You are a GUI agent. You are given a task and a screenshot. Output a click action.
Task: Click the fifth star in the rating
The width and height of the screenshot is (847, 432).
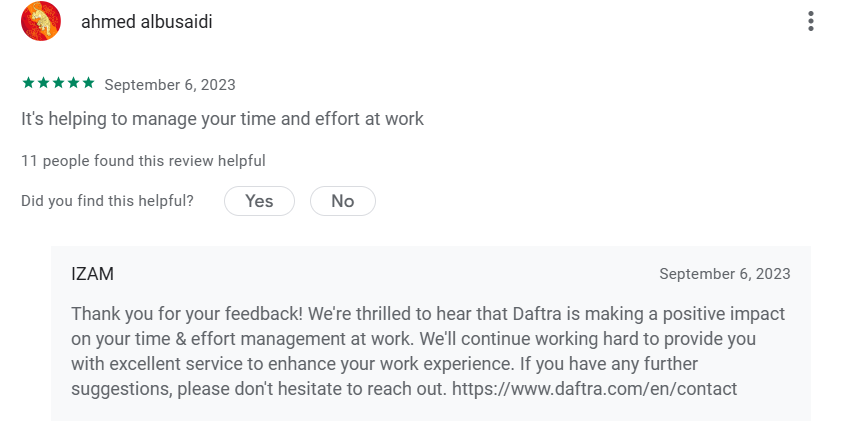(x=89, y=83)
